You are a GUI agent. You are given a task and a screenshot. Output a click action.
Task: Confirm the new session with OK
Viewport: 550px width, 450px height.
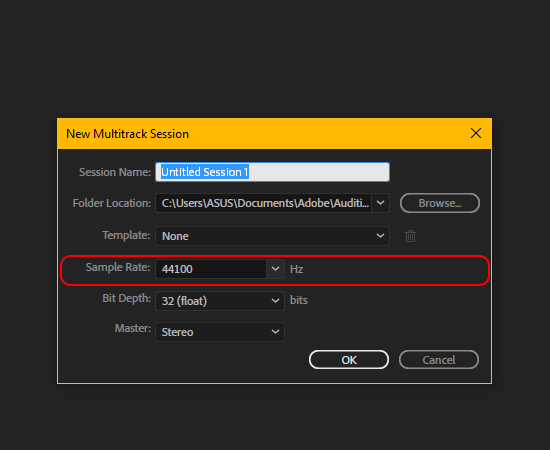tap(349, 360)
